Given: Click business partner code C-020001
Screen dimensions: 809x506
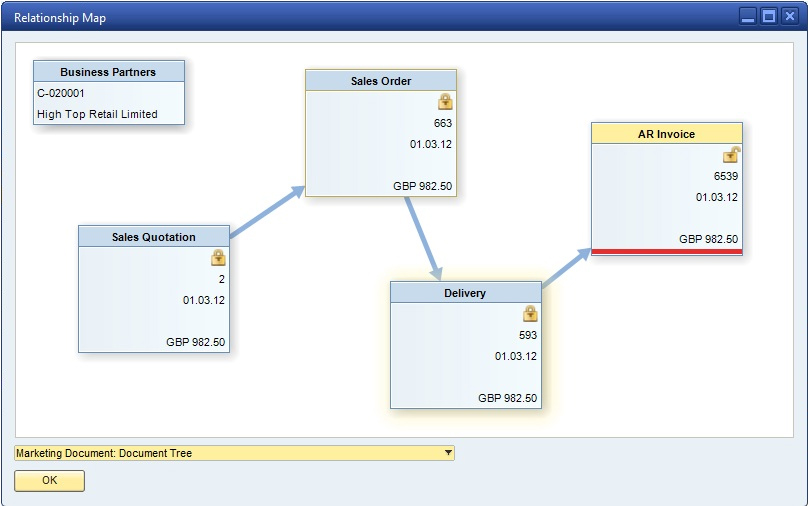Looking at the screenshot, I should (61, 93).
